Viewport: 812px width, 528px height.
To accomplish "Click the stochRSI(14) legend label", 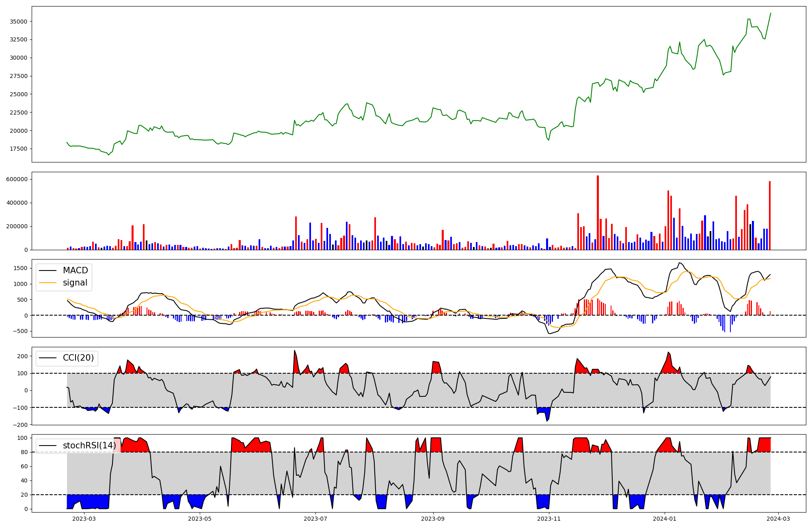I will (89, 446).
